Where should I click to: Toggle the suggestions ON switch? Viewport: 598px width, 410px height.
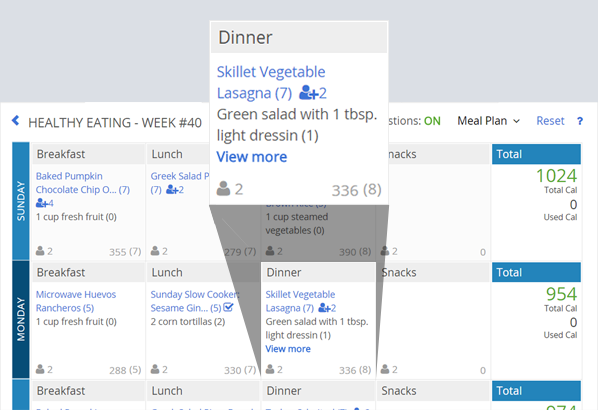(432, 121)
